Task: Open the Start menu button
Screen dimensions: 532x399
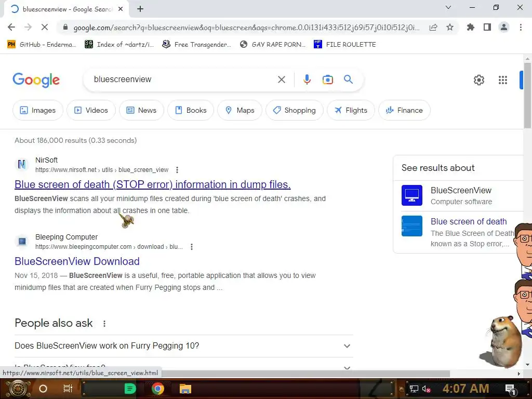Action: pyautogui.click(x=18, y=389)
